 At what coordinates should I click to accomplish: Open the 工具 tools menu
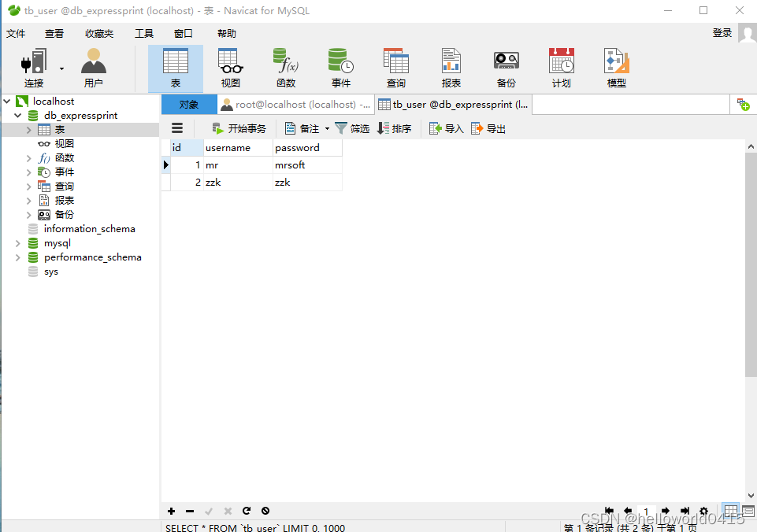click(x=144, y=34)
